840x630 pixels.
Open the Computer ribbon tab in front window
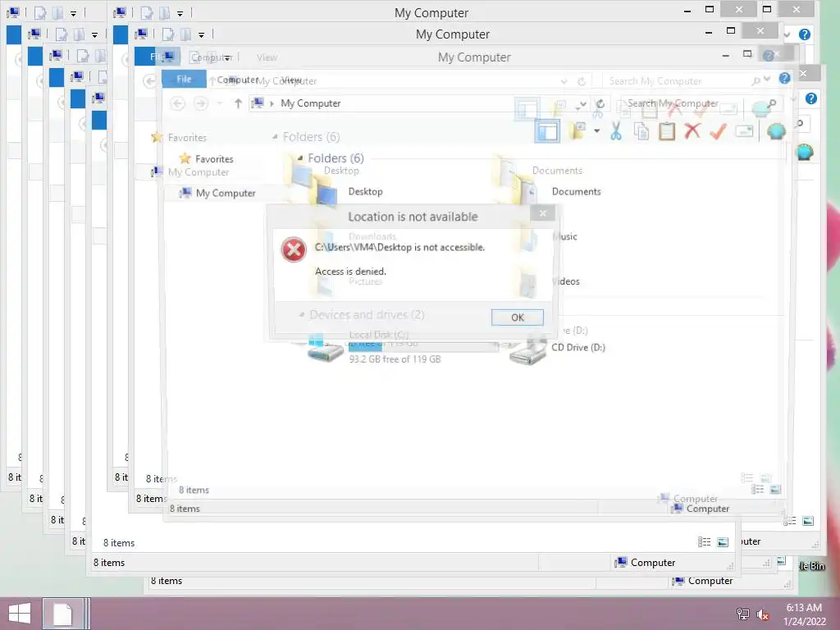(237, 80)
